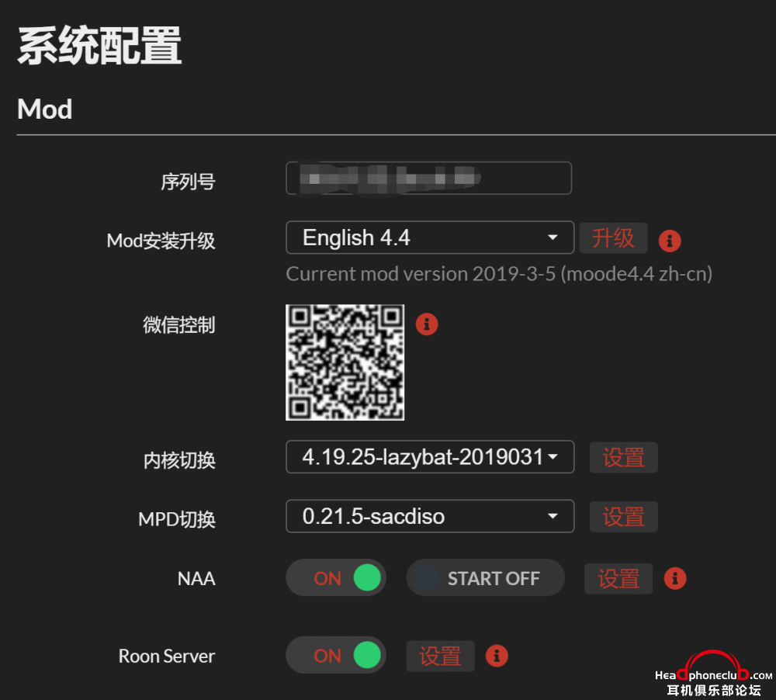The height and width of the screenshot is (700, 776).
Task: Click the 'MPD切换' label
Action: click(177, 519)
